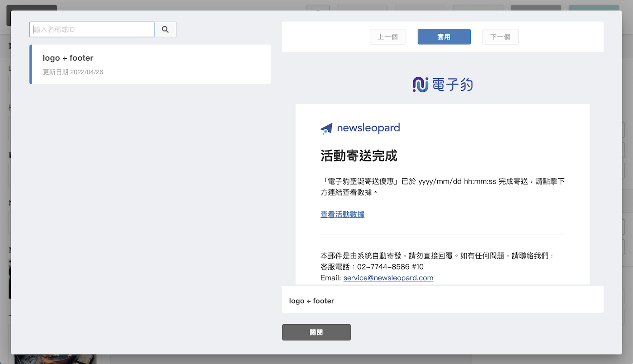Click the 客服電話 phone number line
Screen dimensions: 633x364
[372, 267]
